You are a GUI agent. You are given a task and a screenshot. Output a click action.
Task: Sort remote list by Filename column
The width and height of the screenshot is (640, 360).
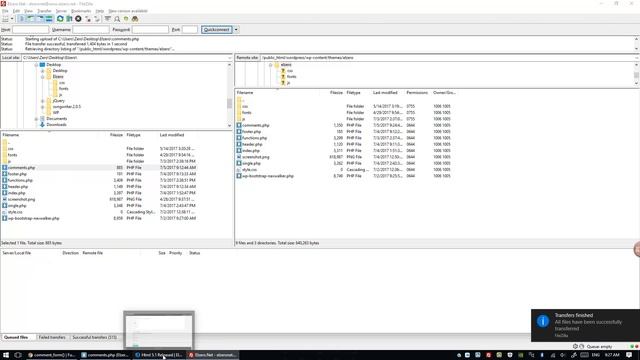(x=245, y=93)
